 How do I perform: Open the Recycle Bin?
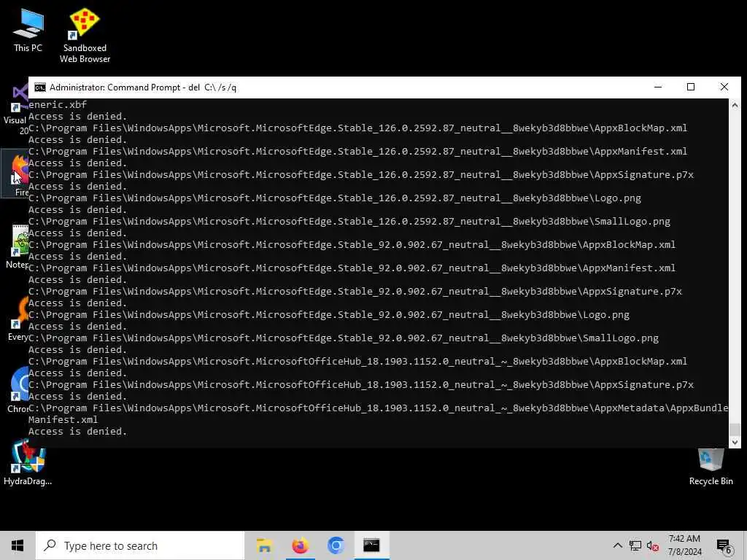click(711, 467)
